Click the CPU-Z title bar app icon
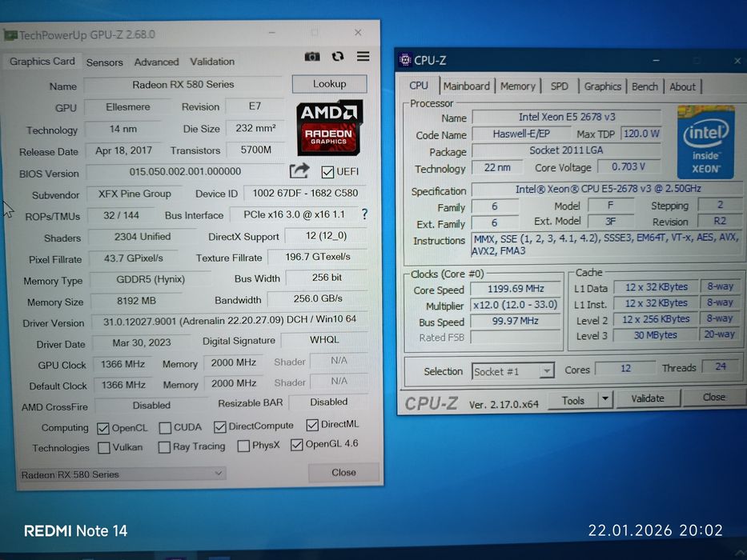 pyautogui.click(x=405, y=60)
